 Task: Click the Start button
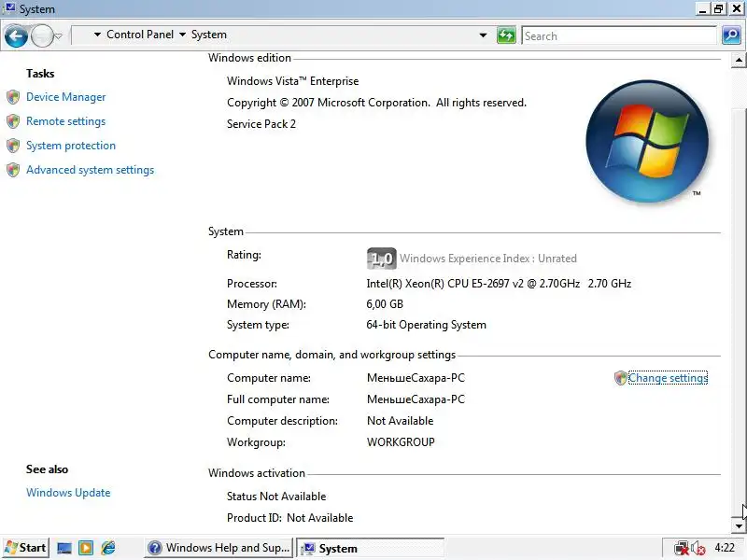click(25, 548)
